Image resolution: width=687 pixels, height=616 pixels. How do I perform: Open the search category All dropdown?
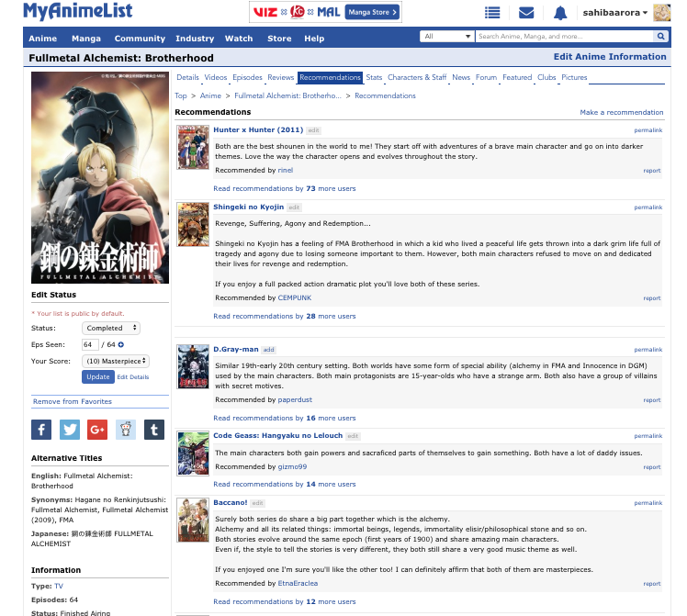pyautogui.click(x=447, y=37)
